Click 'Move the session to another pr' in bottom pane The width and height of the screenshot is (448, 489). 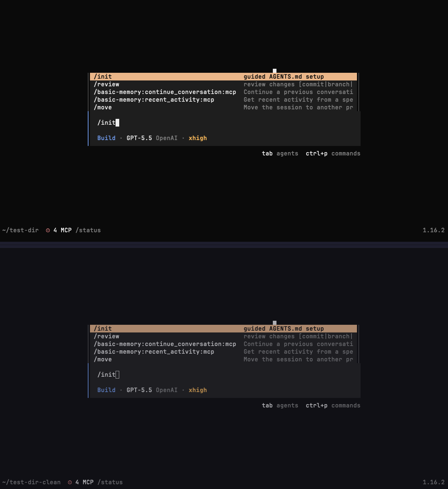tap(298, 359)
